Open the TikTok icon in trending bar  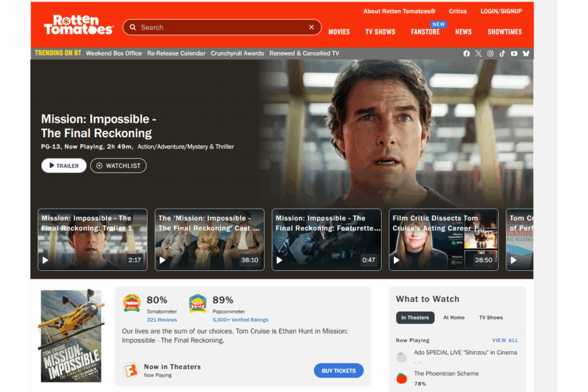tap(502, 53)
